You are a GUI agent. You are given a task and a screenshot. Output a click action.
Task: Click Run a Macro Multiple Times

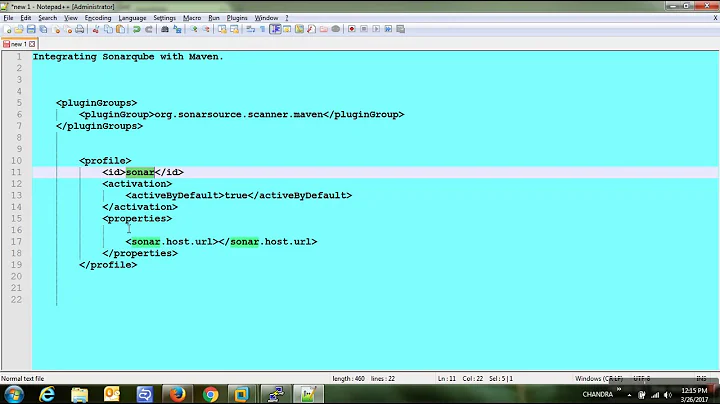(388, 29)
